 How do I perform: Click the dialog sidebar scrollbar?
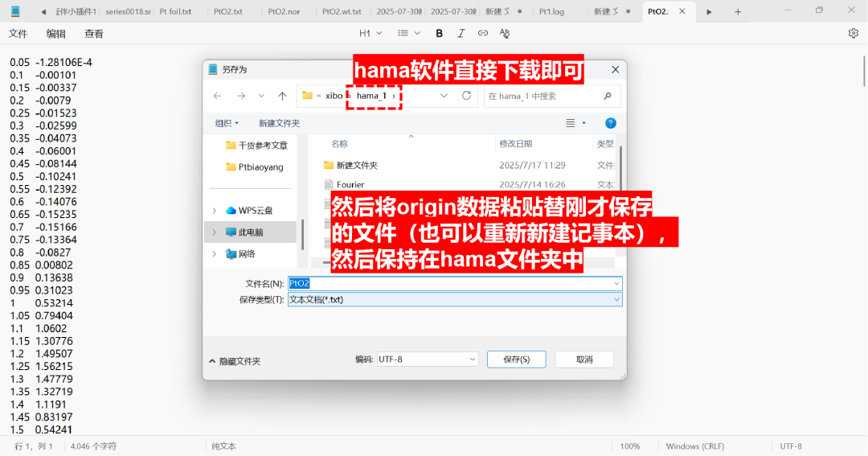[302, 234]
